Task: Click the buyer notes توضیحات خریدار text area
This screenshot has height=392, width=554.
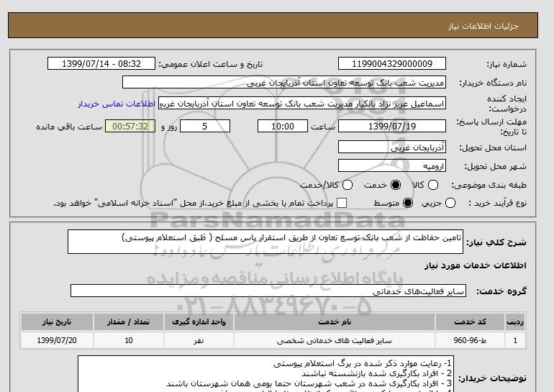Action: (265, 374)
